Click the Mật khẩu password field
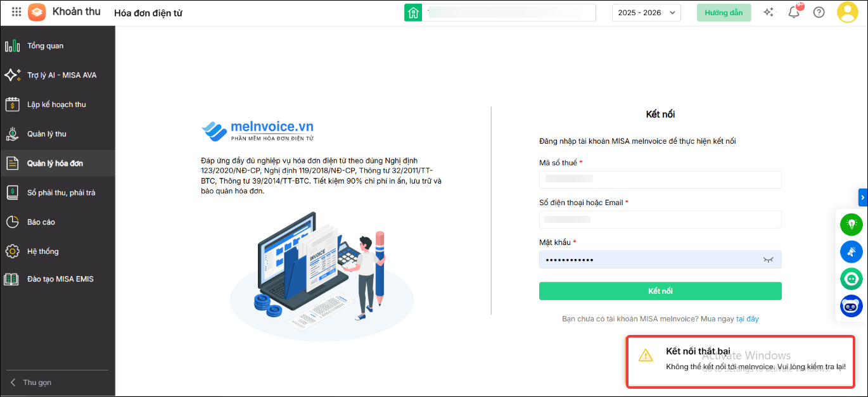Image resolution: width=868 pixels, height=397 pixels. pyautogui.click(x=660, y=260)
